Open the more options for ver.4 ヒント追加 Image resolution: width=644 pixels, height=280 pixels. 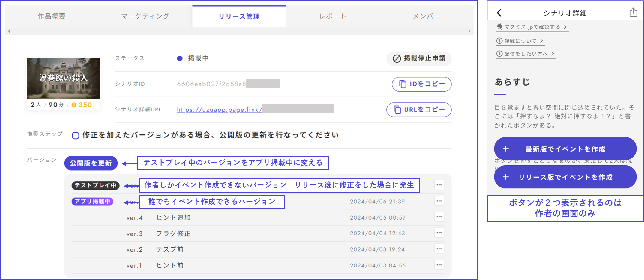pyautogui.click(x=439, y=217)
